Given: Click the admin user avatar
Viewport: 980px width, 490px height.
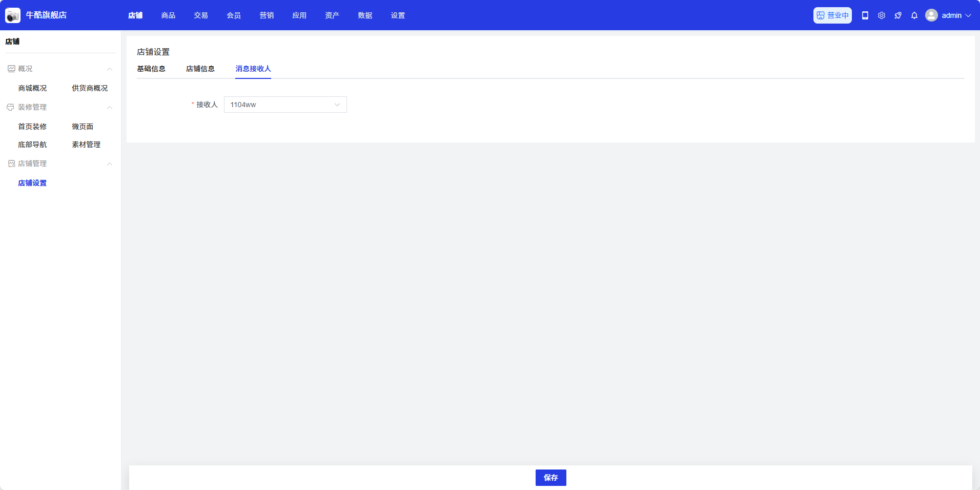Looking at the screenshot, I should (931, 15).
